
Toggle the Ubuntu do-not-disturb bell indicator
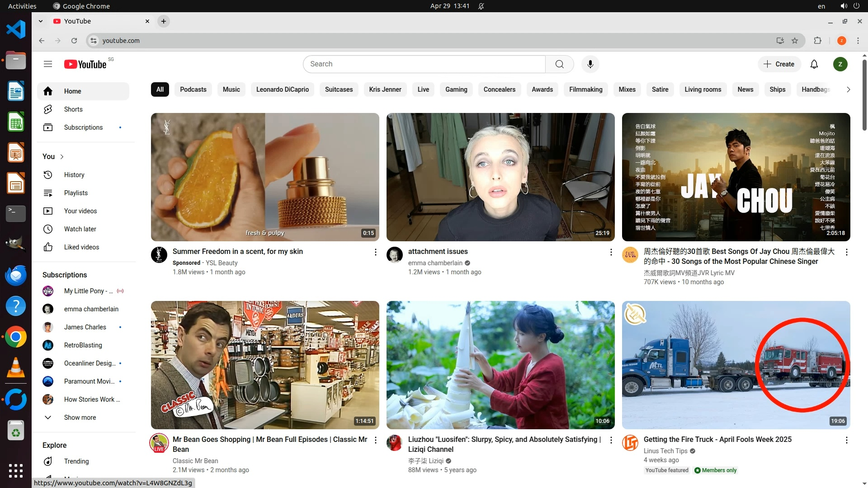pos(481,6)
